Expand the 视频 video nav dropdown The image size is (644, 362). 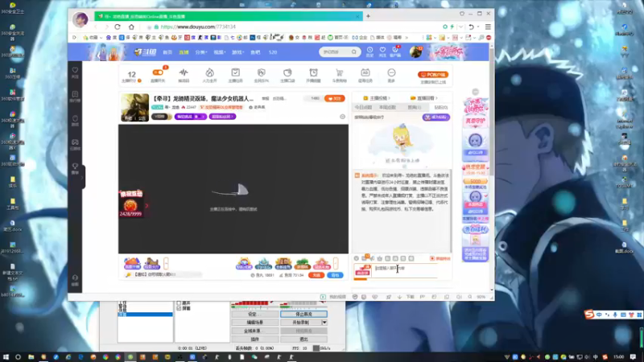[x=219, y=52]
